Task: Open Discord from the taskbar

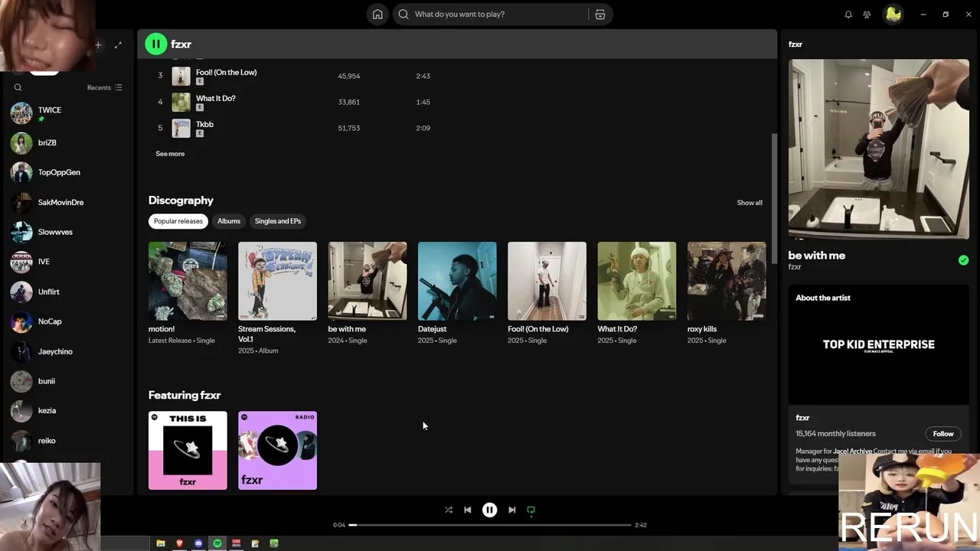Action: [x=198, y=543]
